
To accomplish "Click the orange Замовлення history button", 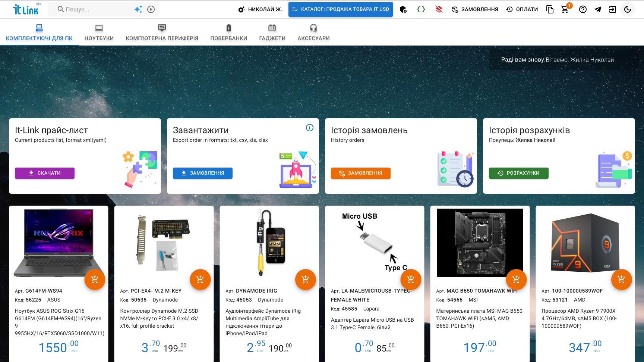I will click(x=361, y=173).
